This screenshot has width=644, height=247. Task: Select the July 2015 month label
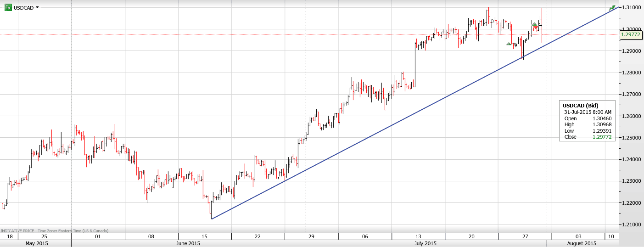click(425, 243)
